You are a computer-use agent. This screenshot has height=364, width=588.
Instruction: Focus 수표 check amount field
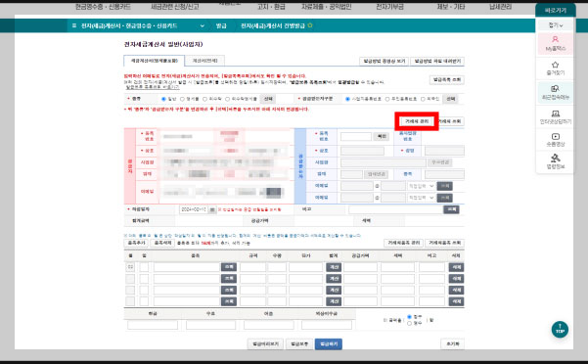210,325
